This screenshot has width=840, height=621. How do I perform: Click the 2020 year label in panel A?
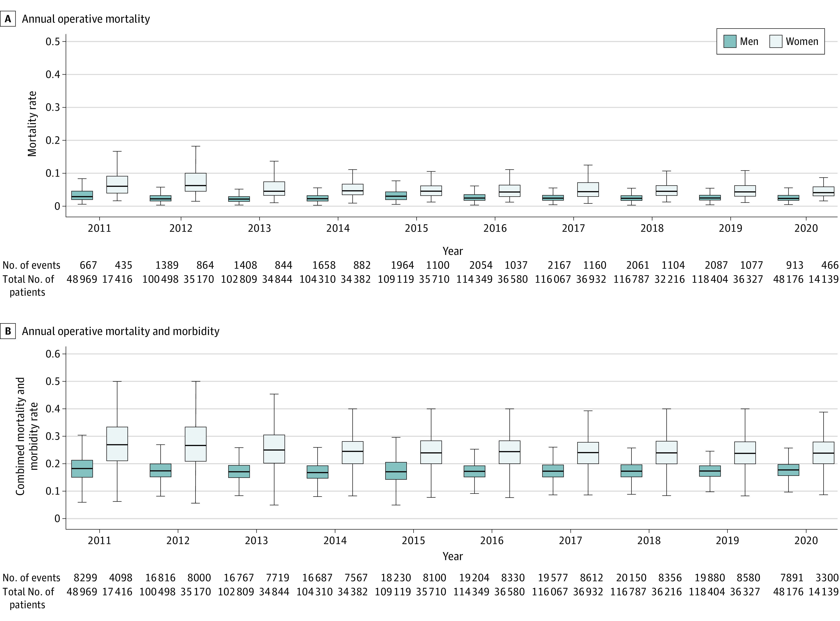tap(806, 228)
